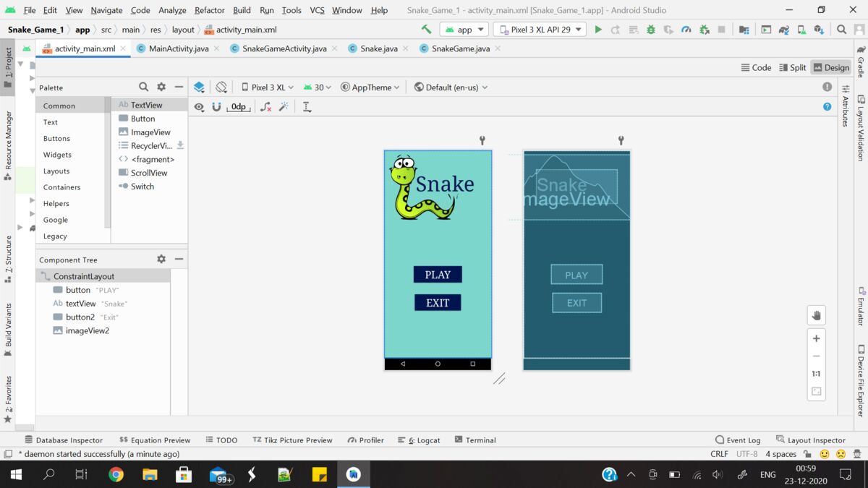Open the Refactor menu
This screenshot has width=868, height=488.
click(210, 10)
